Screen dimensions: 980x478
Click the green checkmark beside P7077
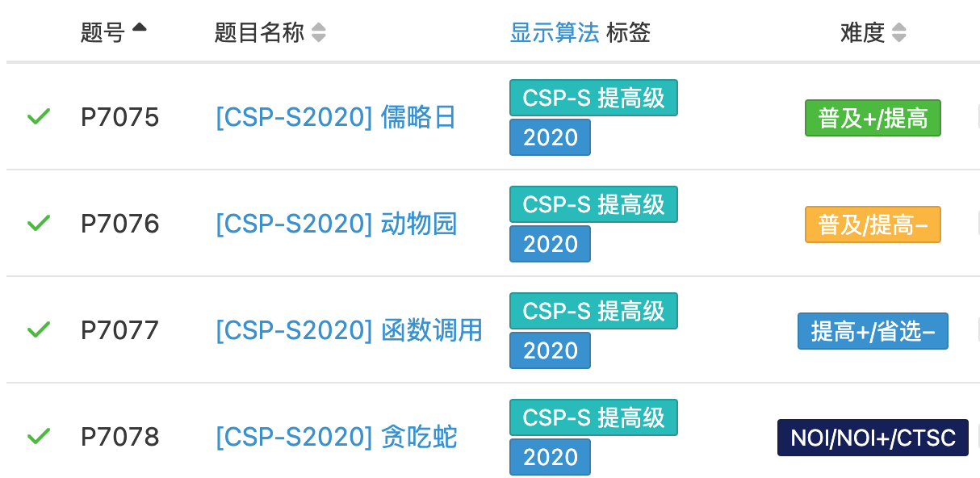[39, 330]
